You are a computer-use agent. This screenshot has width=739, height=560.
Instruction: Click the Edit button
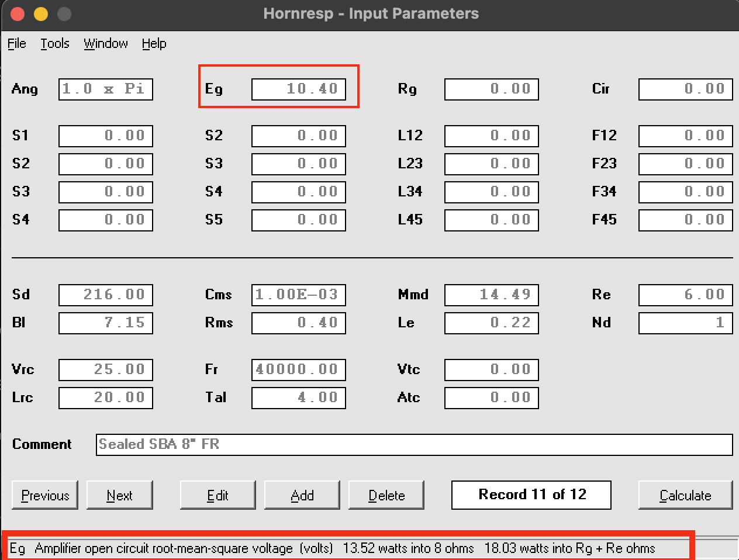click(x=218, y=495)
